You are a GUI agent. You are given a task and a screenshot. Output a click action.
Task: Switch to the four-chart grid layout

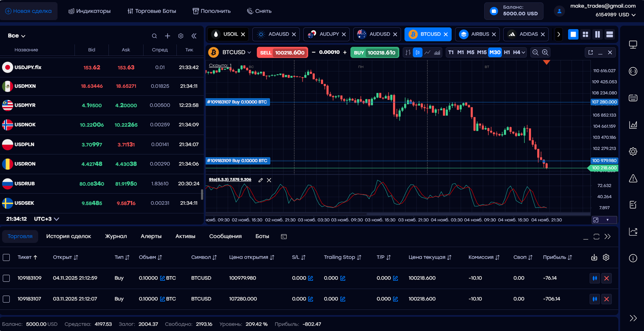pos(585,34)
